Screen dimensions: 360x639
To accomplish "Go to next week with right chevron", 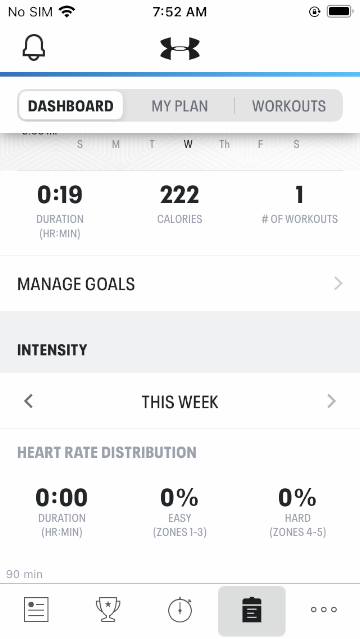I will [x=331, y=401].
